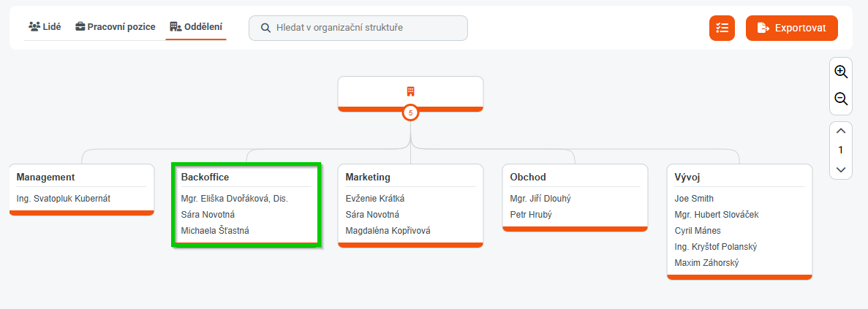Open Ing. Svatopluk Kubernát's profile
868x309 pixels.
click(x=64, y=199)
